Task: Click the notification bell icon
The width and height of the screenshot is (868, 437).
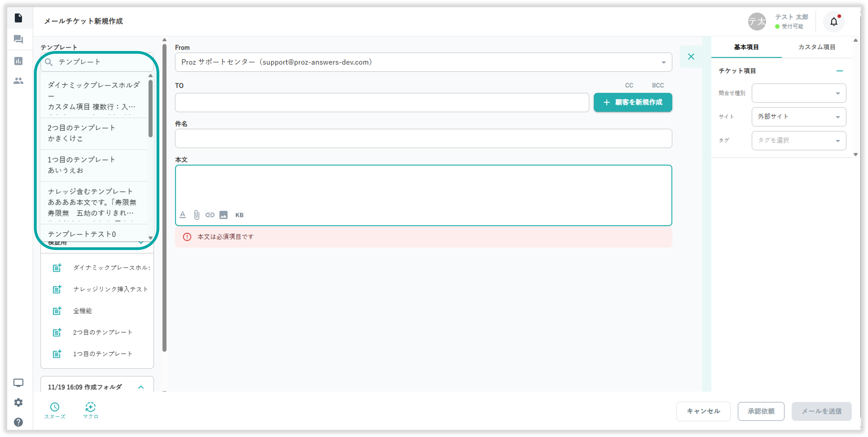Action: click(x=833, y=22)
